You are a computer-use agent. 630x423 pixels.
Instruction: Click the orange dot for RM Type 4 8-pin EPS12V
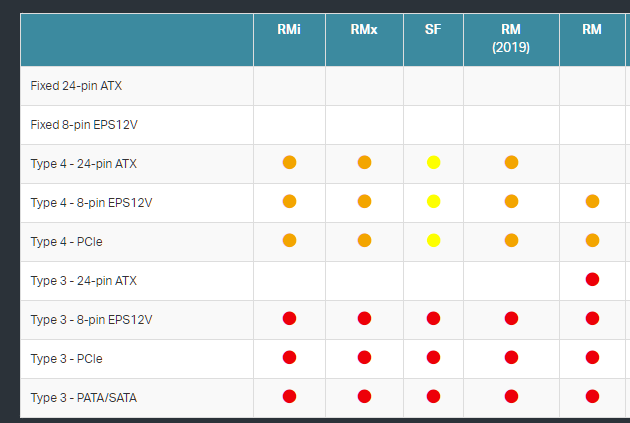click(x=593, y=202)
